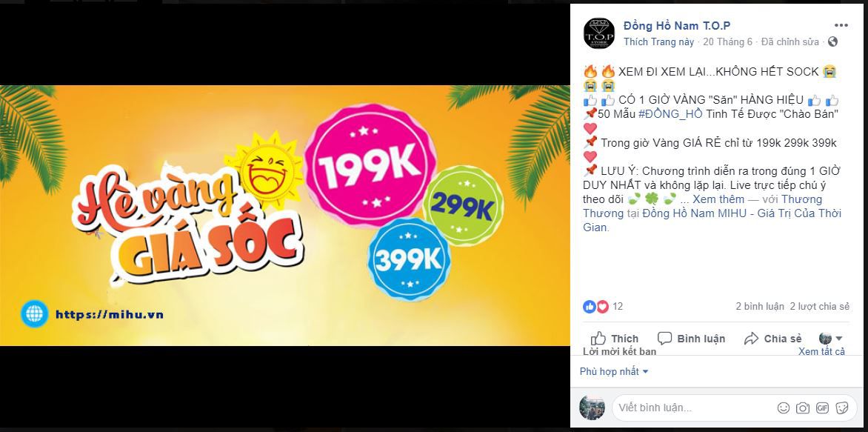
Task: Open the Đồng Hồ Nam T.O.P page link
Action: [x=676, y=25]
